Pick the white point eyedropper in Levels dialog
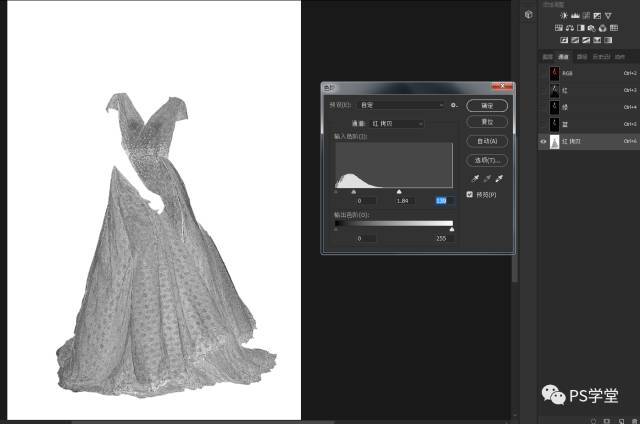 pos(499,178)
